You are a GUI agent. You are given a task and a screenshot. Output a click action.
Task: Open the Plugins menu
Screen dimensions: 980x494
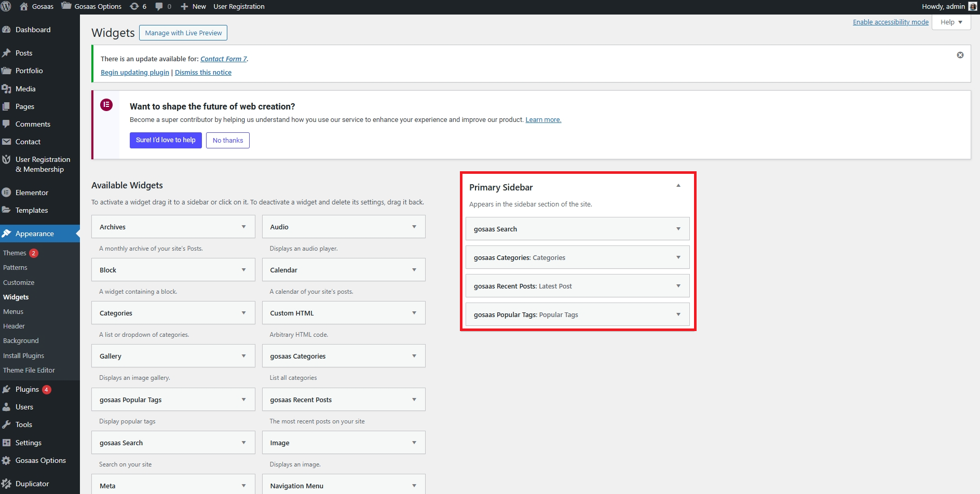coord(27,389)
